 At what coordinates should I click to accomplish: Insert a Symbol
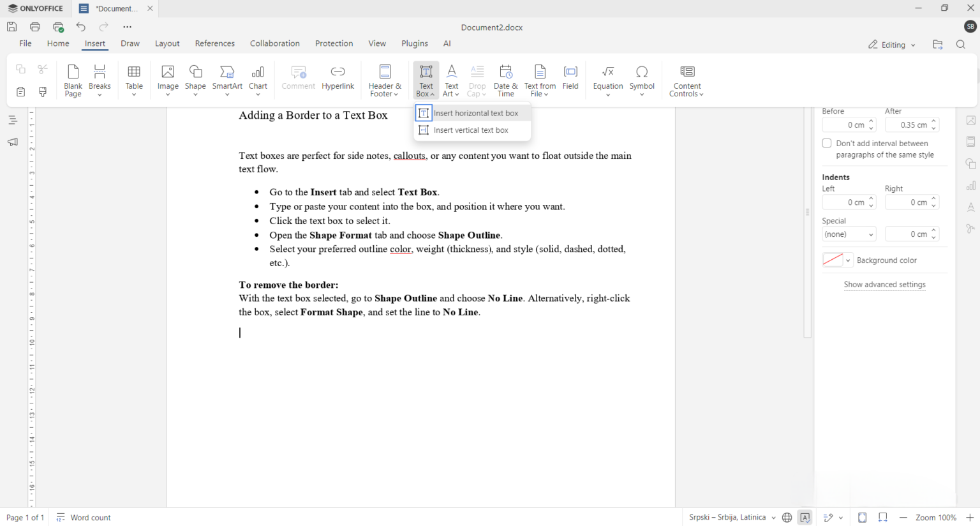(x=642, y=79)
